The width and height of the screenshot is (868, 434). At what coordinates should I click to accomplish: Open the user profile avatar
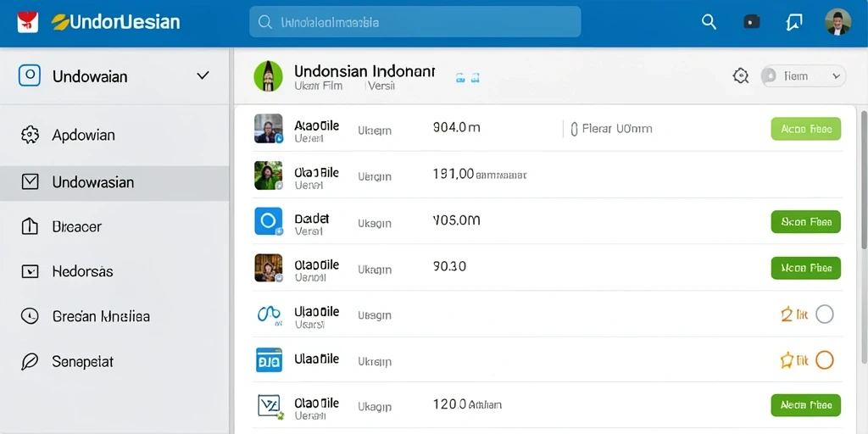click(837, 22)
